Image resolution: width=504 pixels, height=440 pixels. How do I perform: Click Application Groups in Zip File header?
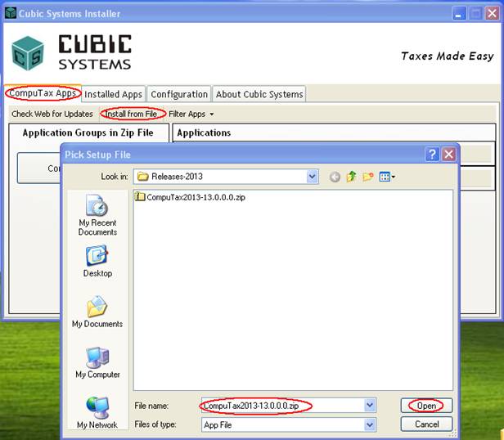[x=88, y=132]
